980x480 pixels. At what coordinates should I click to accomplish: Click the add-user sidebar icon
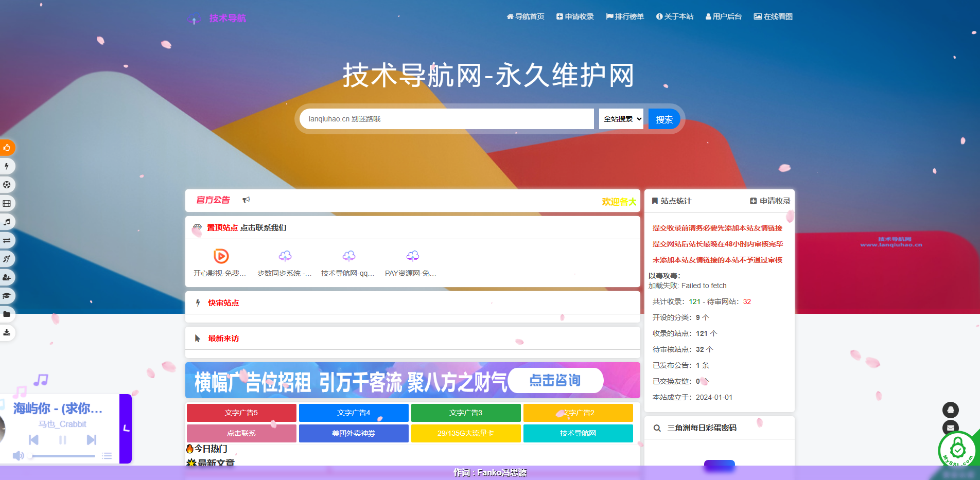click(x=7, y=277)
